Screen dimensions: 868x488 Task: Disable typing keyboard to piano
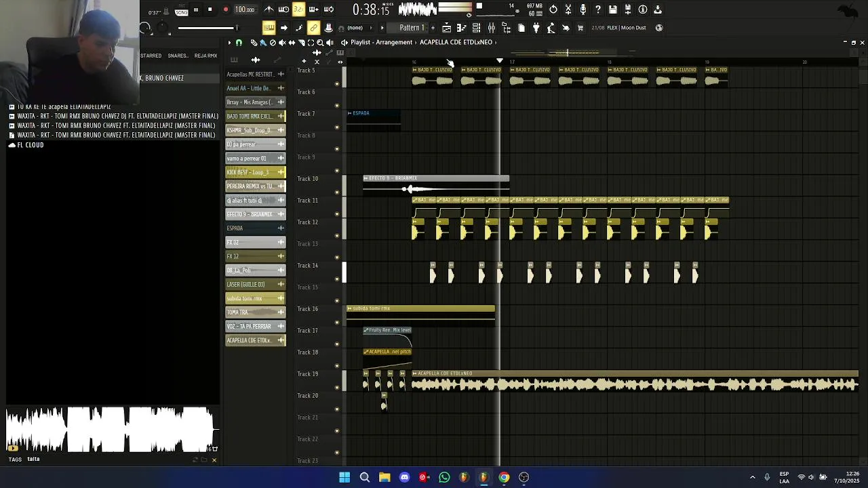[x=269, y=28]
